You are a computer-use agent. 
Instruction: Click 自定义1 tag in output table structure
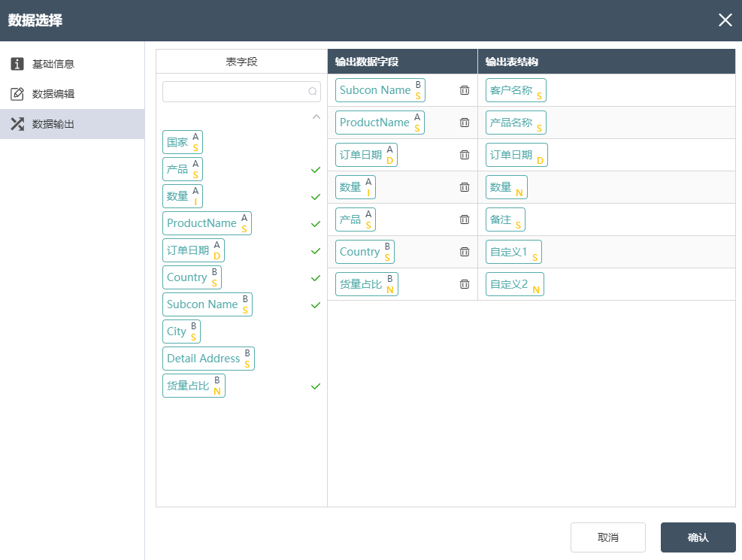[513, 252]
